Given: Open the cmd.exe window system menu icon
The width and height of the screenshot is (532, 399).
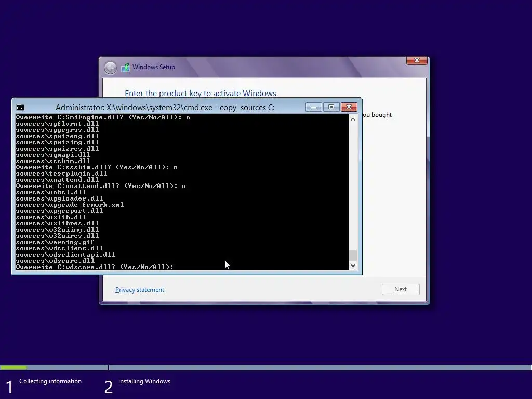Looking at the screenshot, I should (20, 108).
